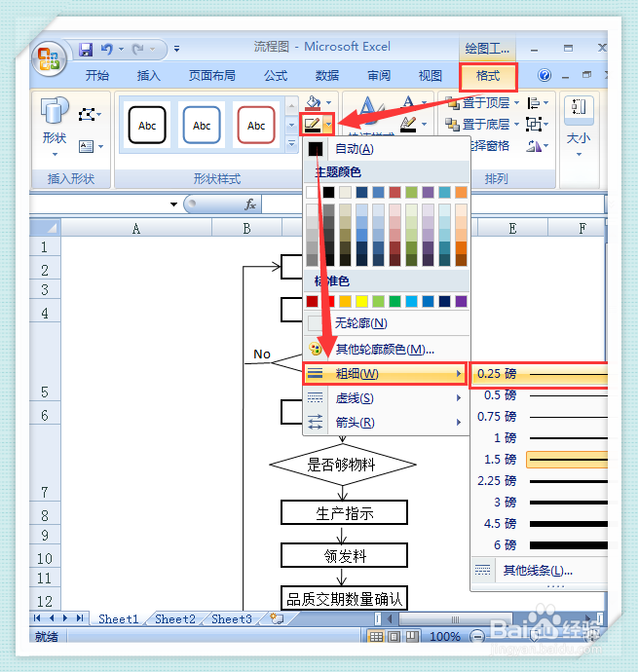Go to last sheet navigation arrow
This screenshot has height=672, width=638.
(x=80, y=618)
